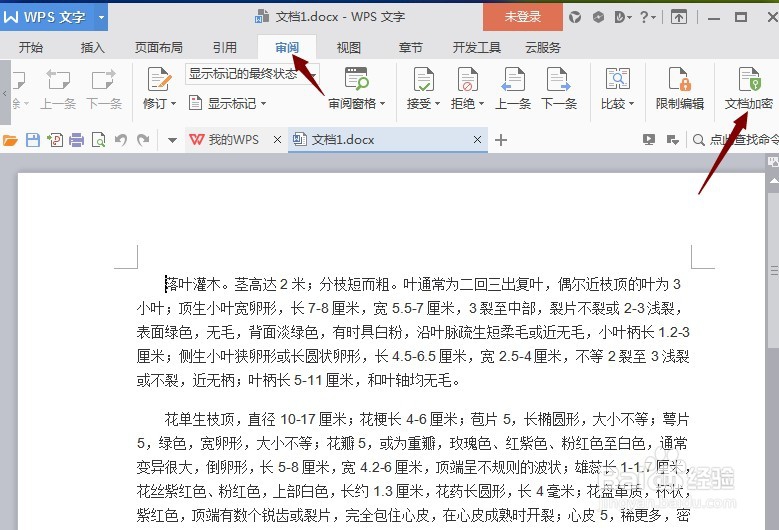Click the print preview icon
This screenshot has height=530, width=779.
coord(98,140)
